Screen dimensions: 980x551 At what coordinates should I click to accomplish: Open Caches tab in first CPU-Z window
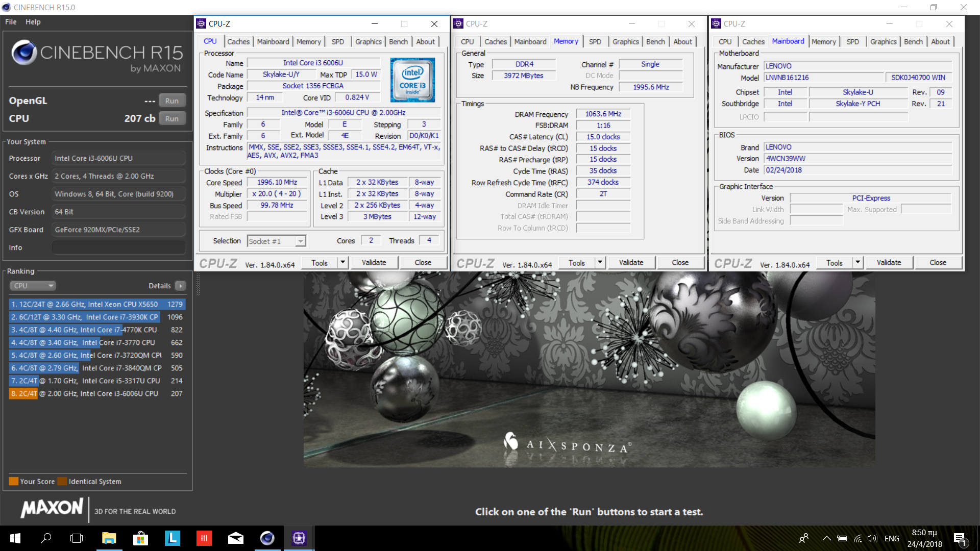point(238,41)
